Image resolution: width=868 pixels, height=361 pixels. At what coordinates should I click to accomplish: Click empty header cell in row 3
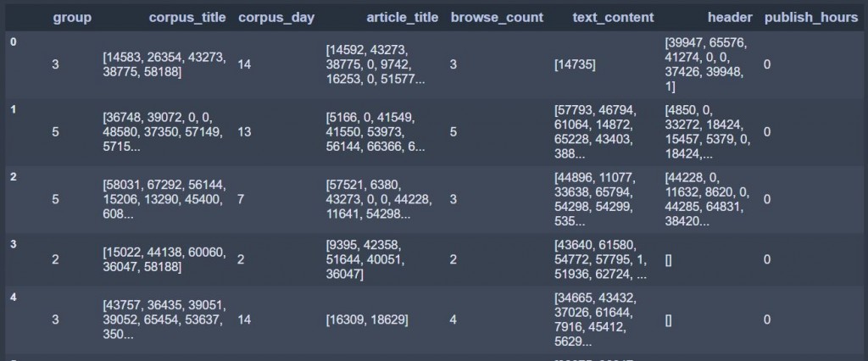668,259
